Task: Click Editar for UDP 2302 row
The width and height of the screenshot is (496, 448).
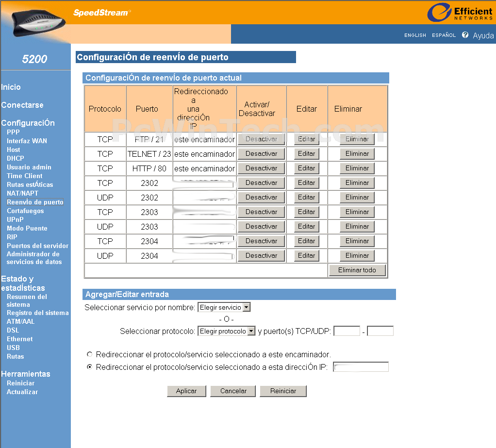Action: click(x=307, y=198)
